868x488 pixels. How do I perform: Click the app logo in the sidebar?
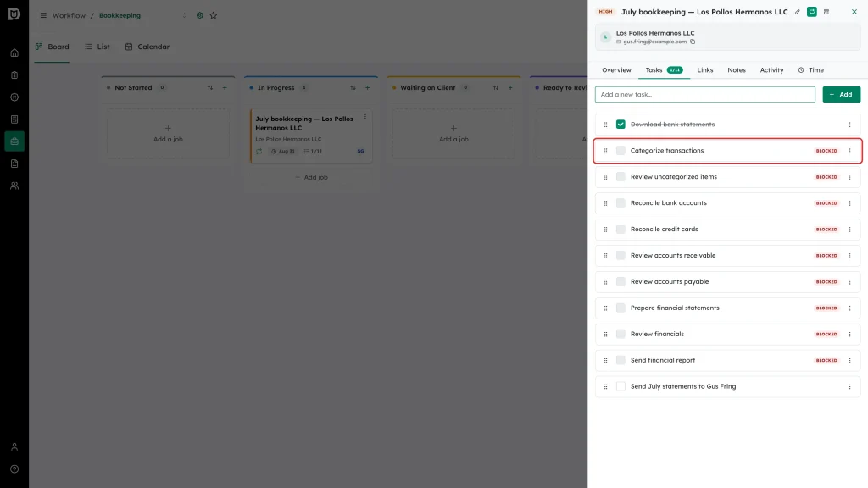pyautogui.click(x=14, y=14)
